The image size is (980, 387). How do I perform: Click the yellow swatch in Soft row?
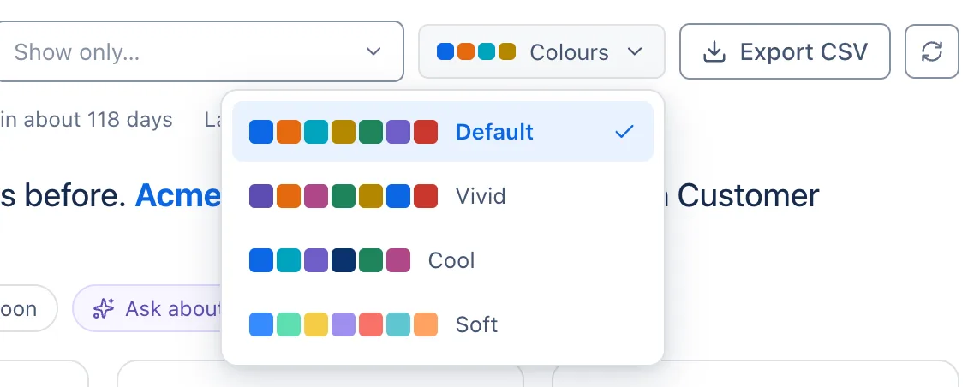coord(316,324)
